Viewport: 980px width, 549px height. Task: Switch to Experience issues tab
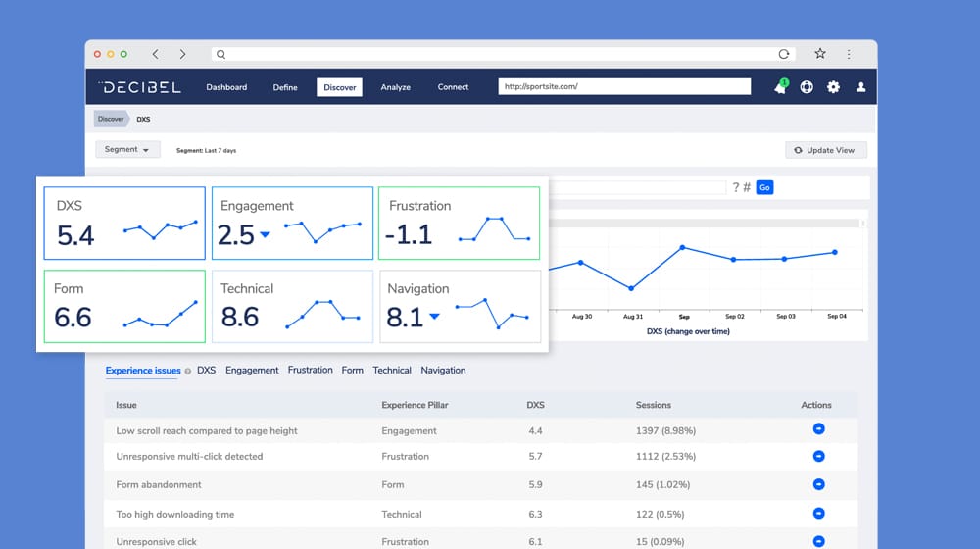tap(143, 371)
